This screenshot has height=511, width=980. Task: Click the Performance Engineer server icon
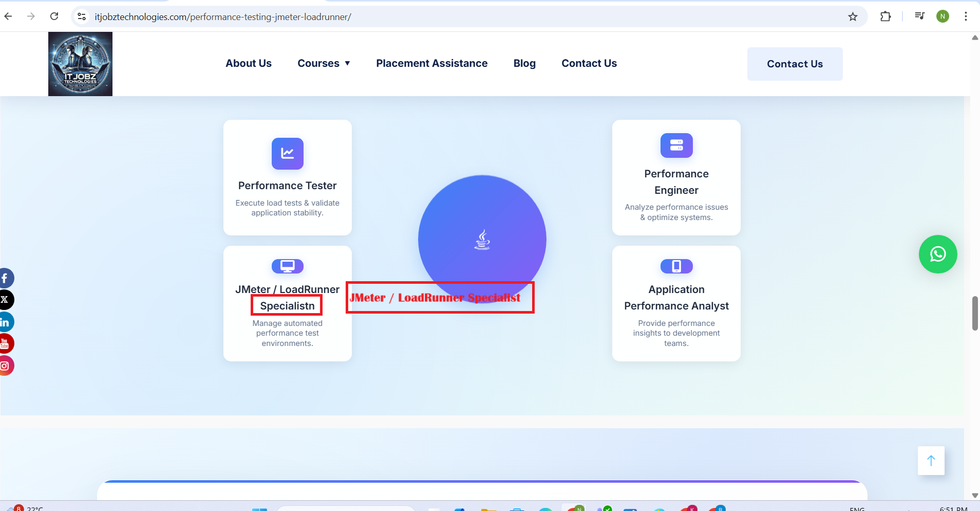[x=676, y=145]
